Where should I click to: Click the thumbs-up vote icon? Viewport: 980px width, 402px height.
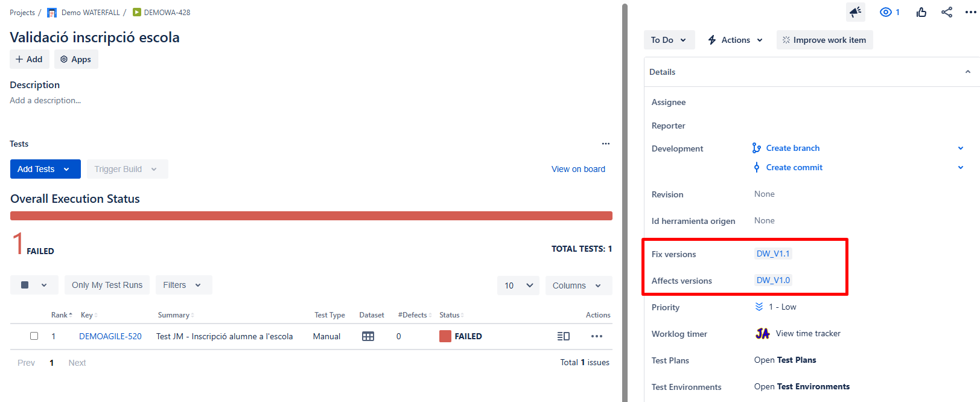[x=921, y=12]
